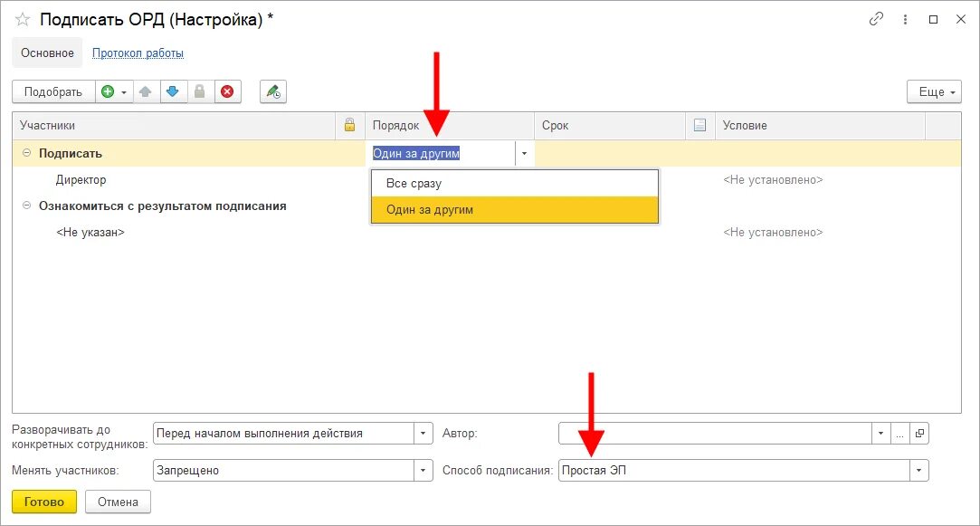This screenshot has height=526, width=980.
Task: Click the pen signature settings icon
Action: (273, 92)
